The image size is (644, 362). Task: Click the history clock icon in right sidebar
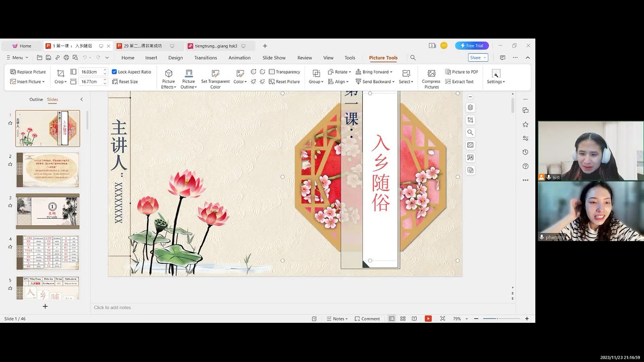coord(526,152)
